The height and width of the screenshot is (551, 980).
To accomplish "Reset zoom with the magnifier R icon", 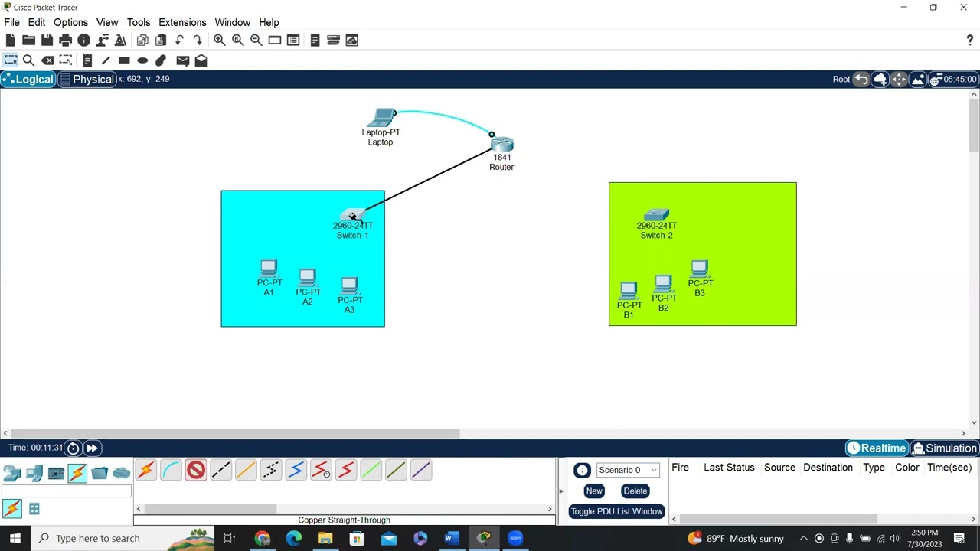I will tap(238, 40).
